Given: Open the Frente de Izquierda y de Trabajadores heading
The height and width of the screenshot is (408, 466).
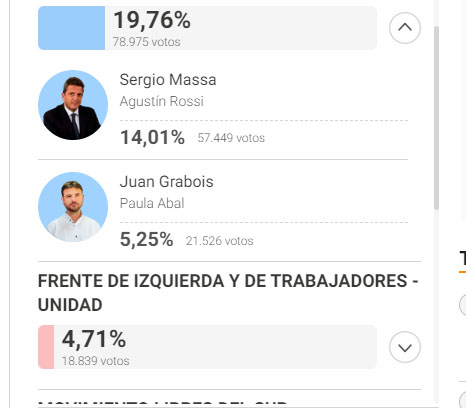Looking at the screenshot, I should click(x=228, y=293).
